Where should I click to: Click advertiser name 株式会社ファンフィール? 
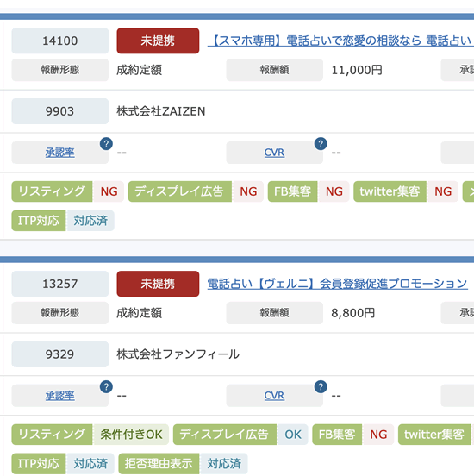pyautogui.click(x=178, y=354)
